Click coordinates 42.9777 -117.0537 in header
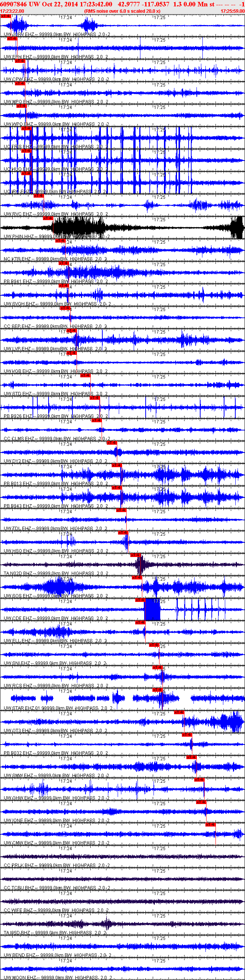This screenshot has height=980, width=245. click(x=143, y=4)
